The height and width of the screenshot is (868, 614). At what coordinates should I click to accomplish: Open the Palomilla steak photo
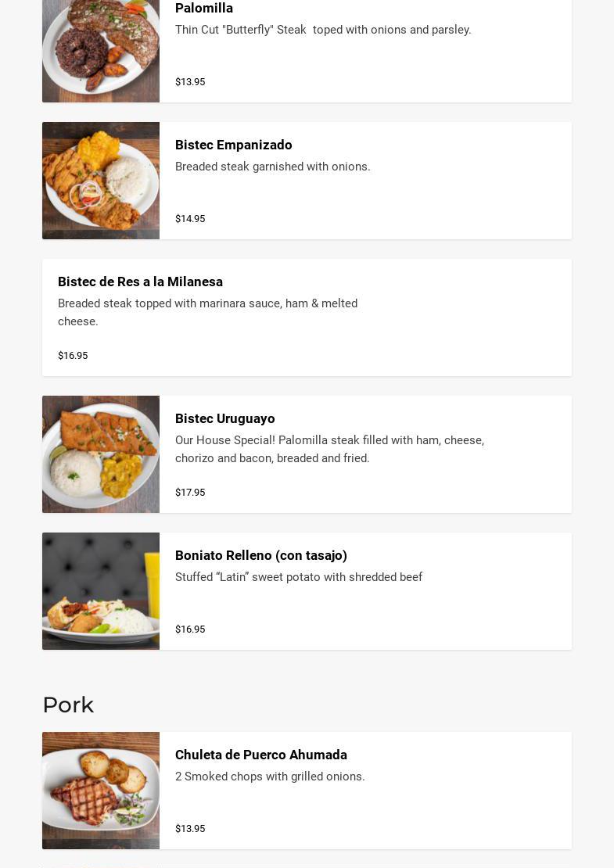pos(101,51)
